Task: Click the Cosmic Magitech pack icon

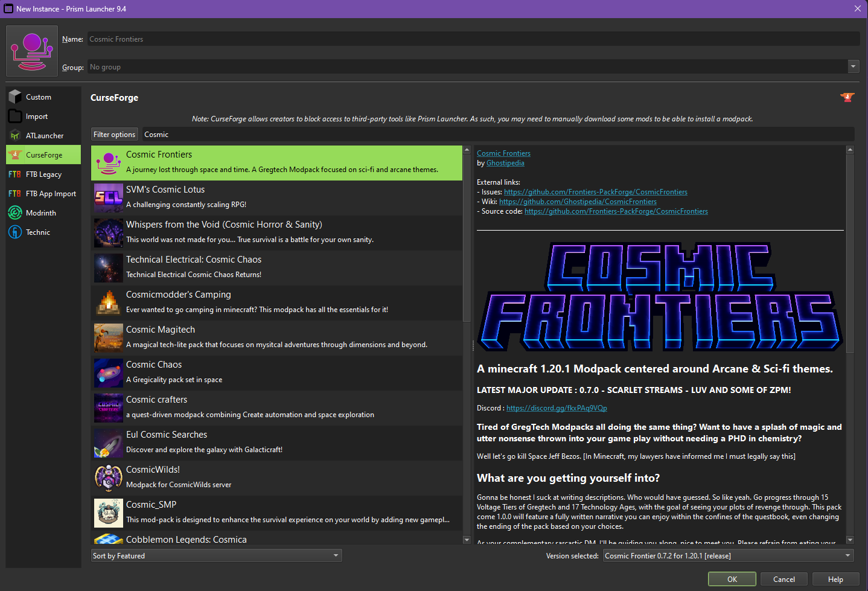Action: 109,338
